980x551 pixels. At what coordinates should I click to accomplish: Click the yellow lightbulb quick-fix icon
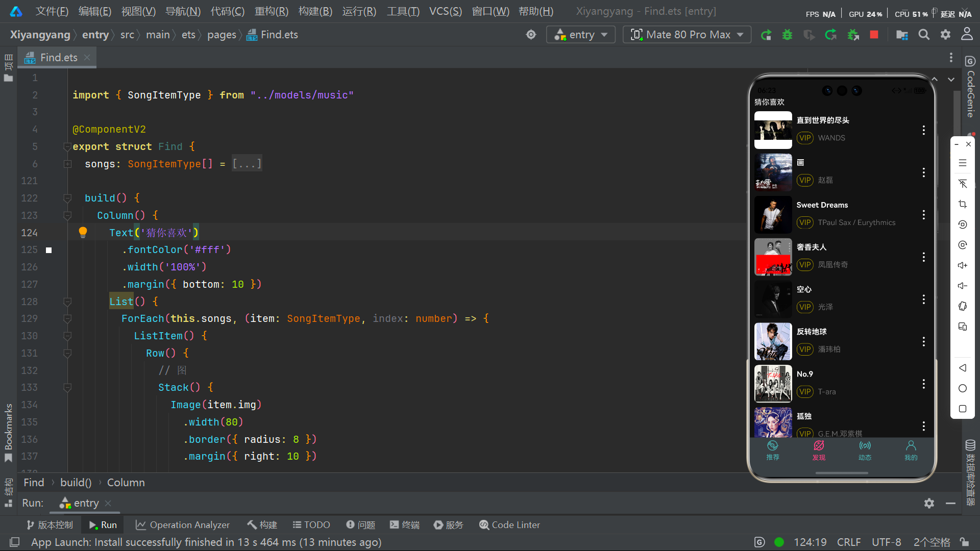click(83, 233)
